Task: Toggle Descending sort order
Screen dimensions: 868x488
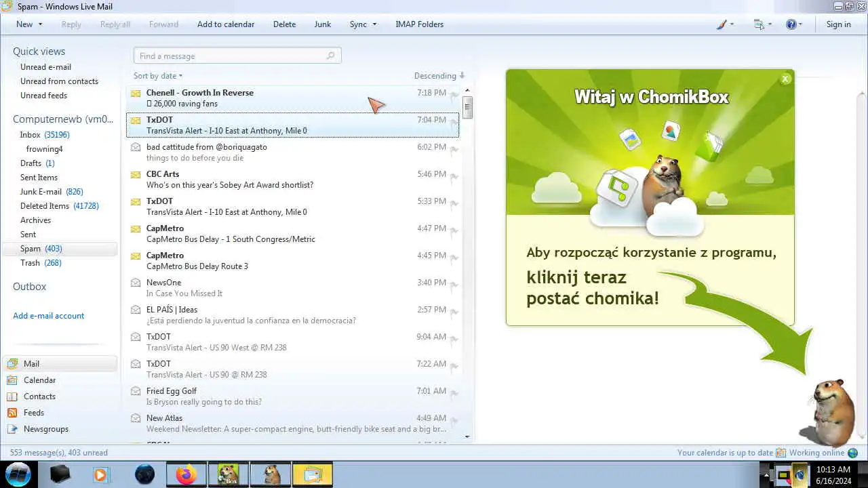Action: (x=439, y=76)
